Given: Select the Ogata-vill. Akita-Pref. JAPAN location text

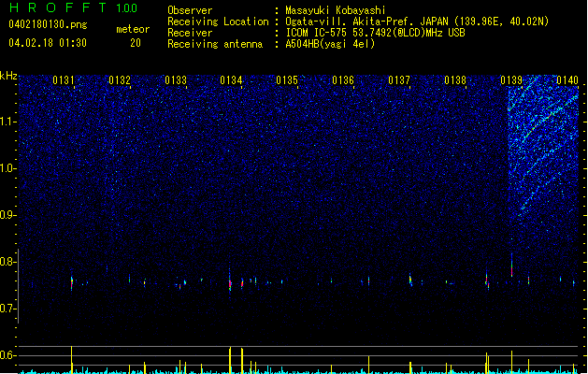Looking at the screenshot, I should click(x=417, y=22).
